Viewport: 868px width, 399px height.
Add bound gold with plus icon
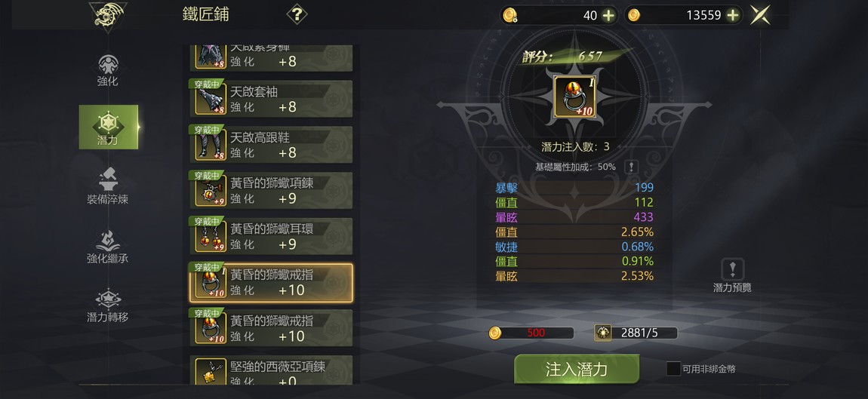608,16
